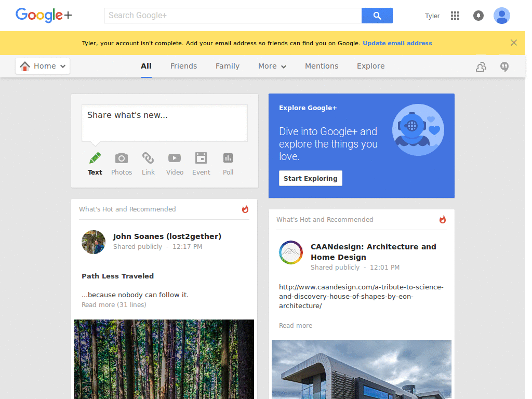The image size is (532, 399).
Task: Add a Video with the play icon
Action: tap(175, 164)
